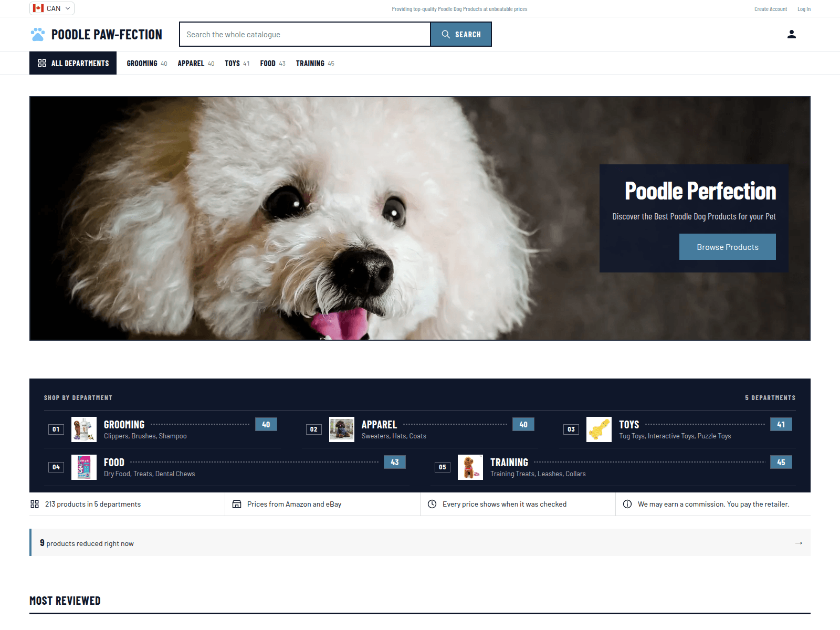Click the arrow on reduced products banner
This screenshot has width=840, height=630.
tap(799, 543)
